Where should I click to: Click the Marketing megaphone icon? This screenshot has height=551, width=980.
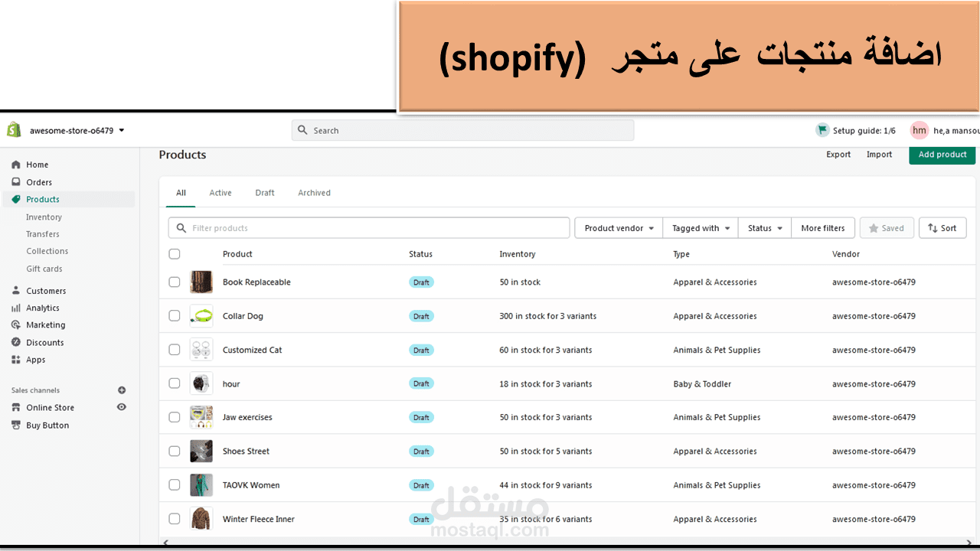[x=16, y=325]
